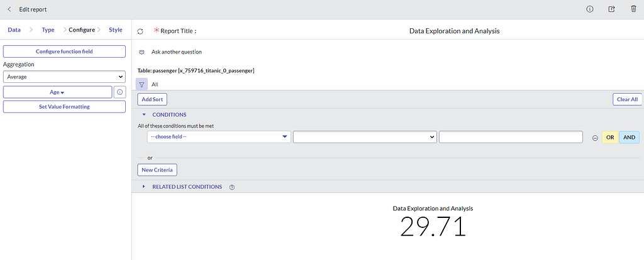Open help icon beside Related List Conditions

231,187
